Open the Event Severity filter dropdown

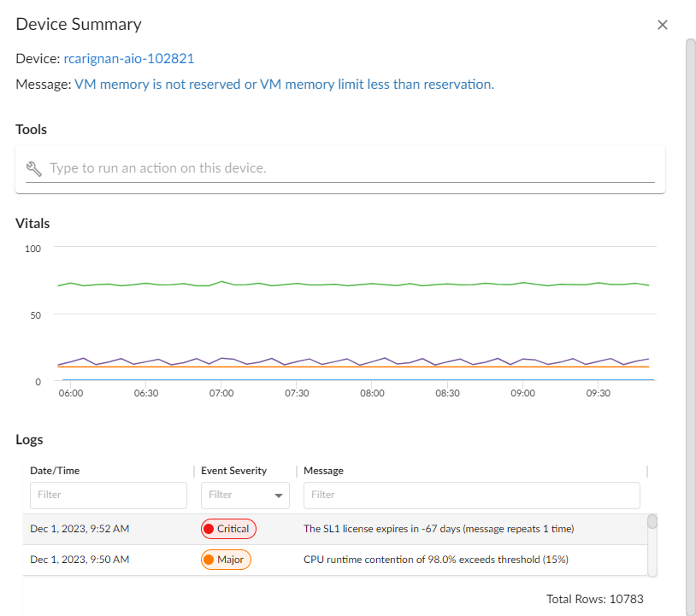click(245, 495)
